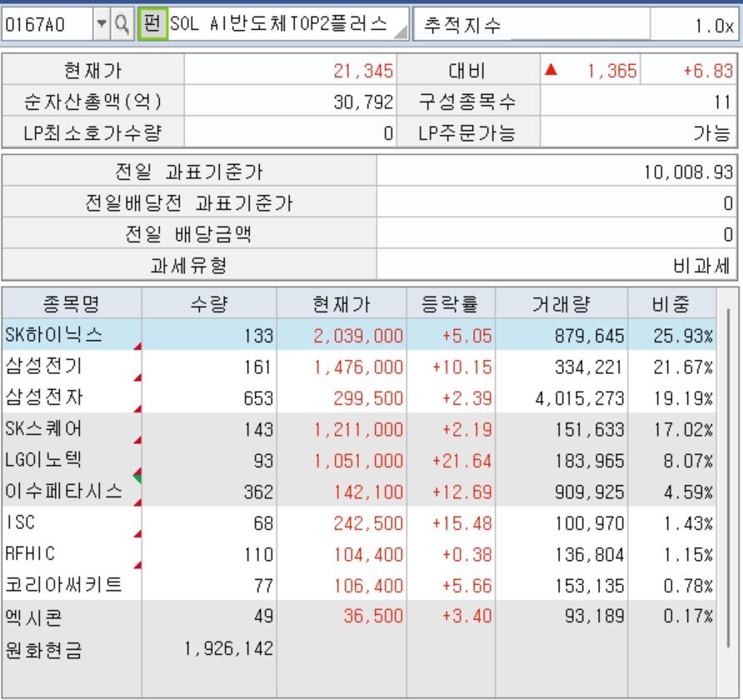Sort by the 종목명 column header

tap(72, 303)
